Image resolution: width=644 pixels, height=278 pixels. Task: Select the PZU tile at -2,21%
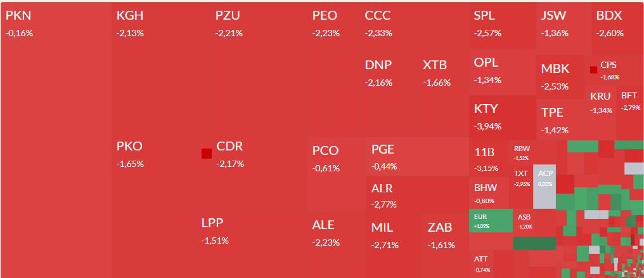(260, 69)
